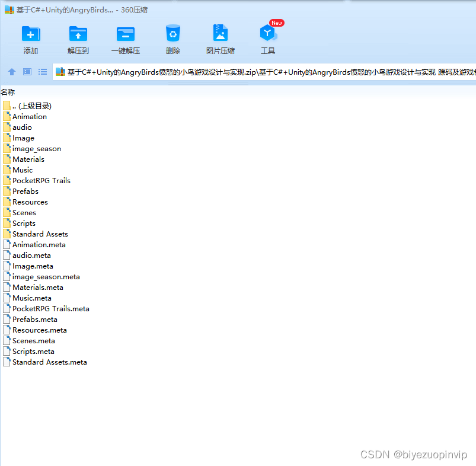The height and width of the screenshot is (466, 476).
Task: Select file Animation.meta
Action: 34,245
